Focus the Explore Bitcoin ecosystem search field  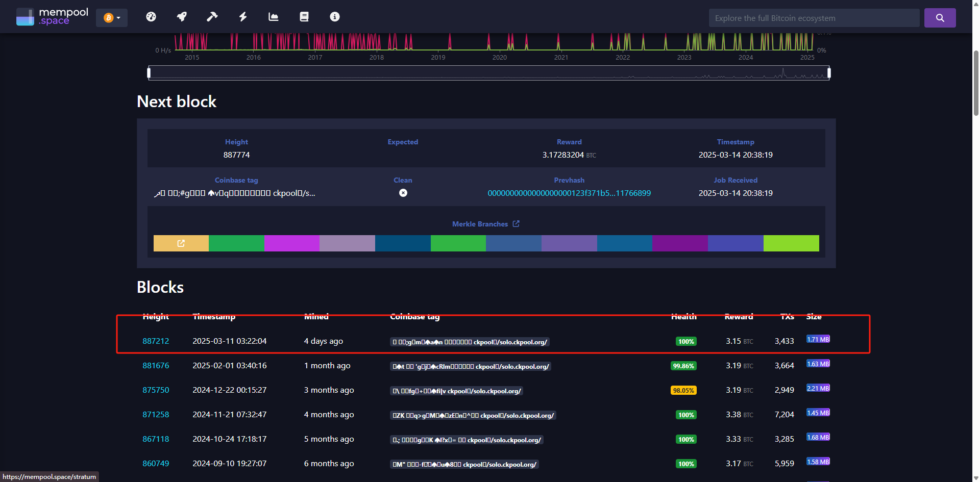tap(814, 18)
